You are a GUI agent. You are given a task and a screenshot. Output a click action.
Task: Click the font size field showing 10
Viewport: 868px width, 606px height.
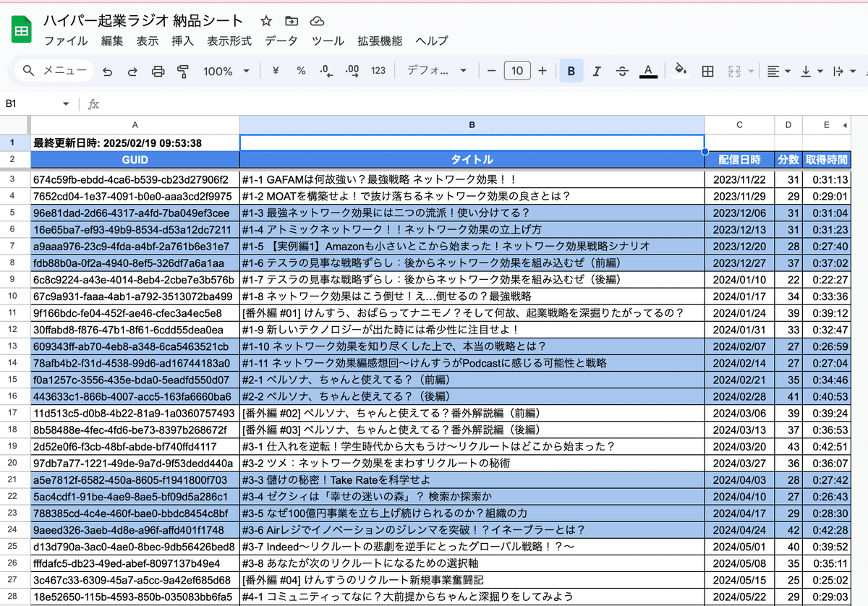[x=516, y=71]
